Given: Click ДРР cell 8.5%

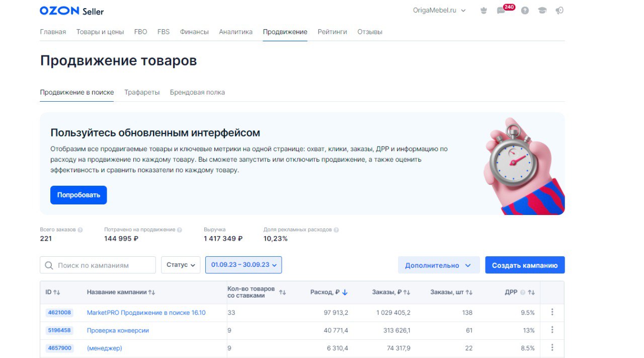Looking at the screenshot, I should point(528,348).
